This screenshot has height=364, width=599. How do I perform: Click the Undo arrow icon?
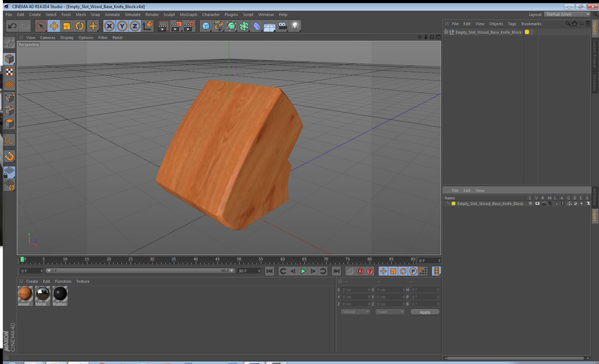[x=12, y=26]
